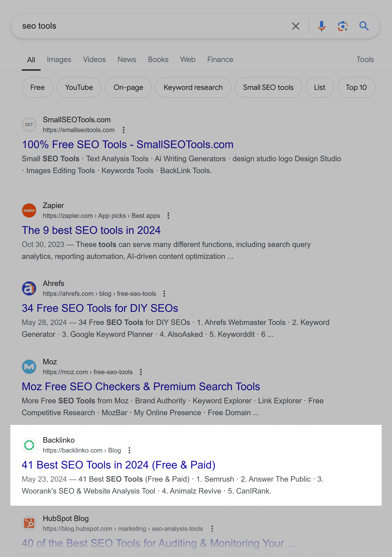Switch to the Finance tab
Image resolution: width=392 pixels, height=557 pixels.
click(220, 59)
